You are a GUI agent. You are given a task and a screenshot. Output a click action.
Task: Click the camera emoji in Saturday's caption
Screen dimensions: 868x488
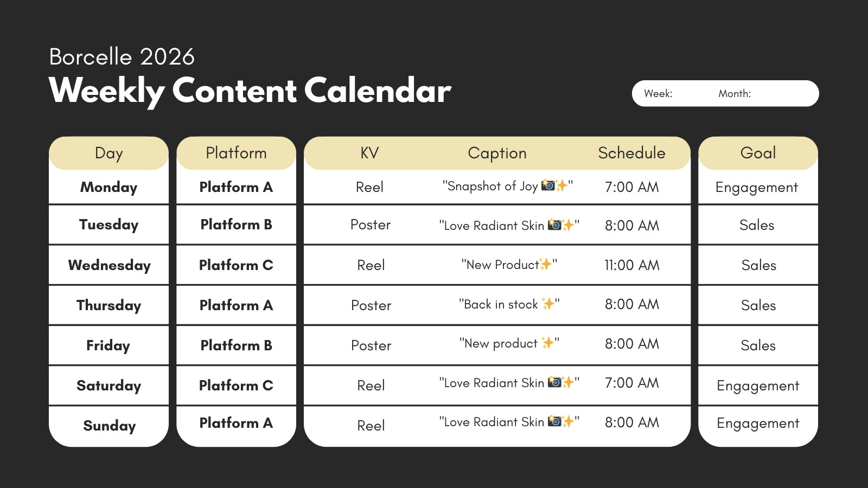[554, 382]
